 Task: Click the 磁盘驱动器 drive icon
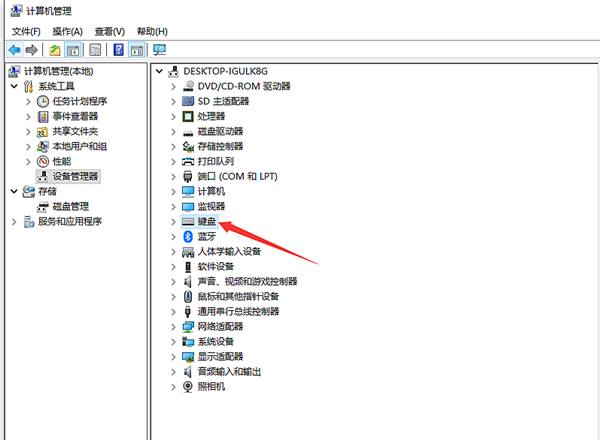pyautogui.click(x=188, y=133)
